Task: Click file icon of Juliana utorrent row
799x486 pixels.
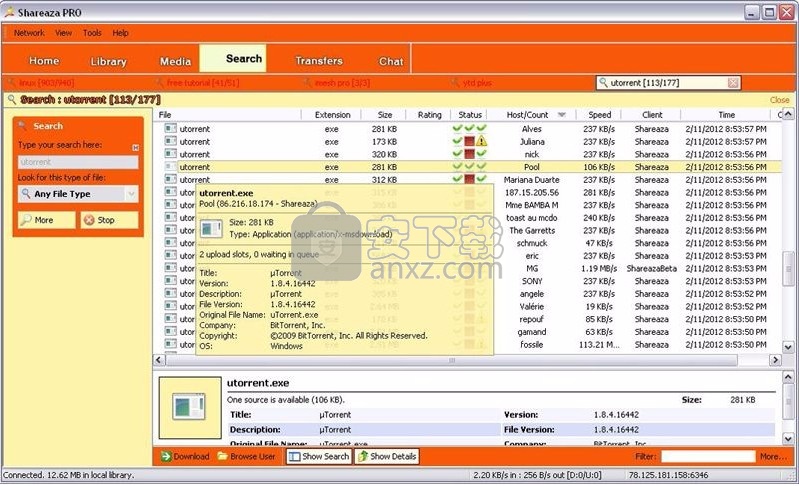Action: [171, 141]
